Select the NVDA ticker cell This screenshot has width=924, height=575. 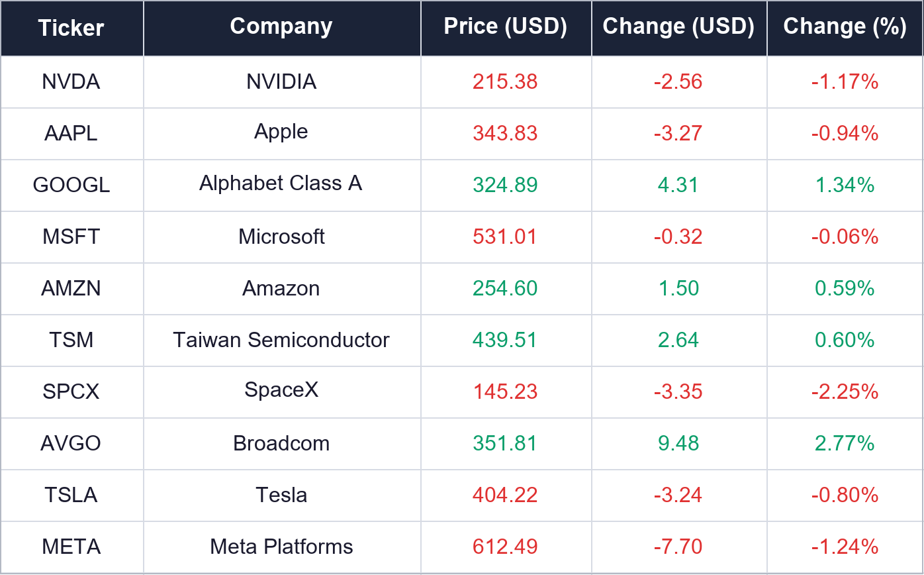pyautogui.click(x=71, y=81)
